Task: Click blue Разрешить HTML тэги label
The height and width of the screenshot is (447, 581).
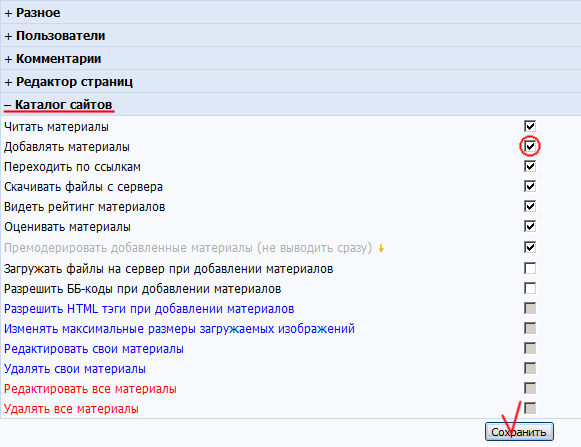Action: [149, 309]
